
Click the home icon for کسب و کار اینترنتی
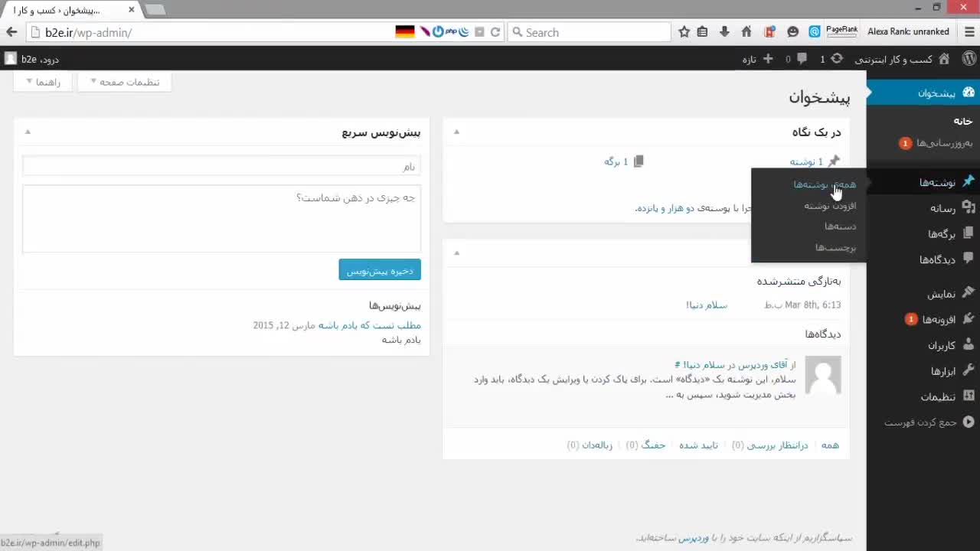pyautogui.click(x=944, y=59)
